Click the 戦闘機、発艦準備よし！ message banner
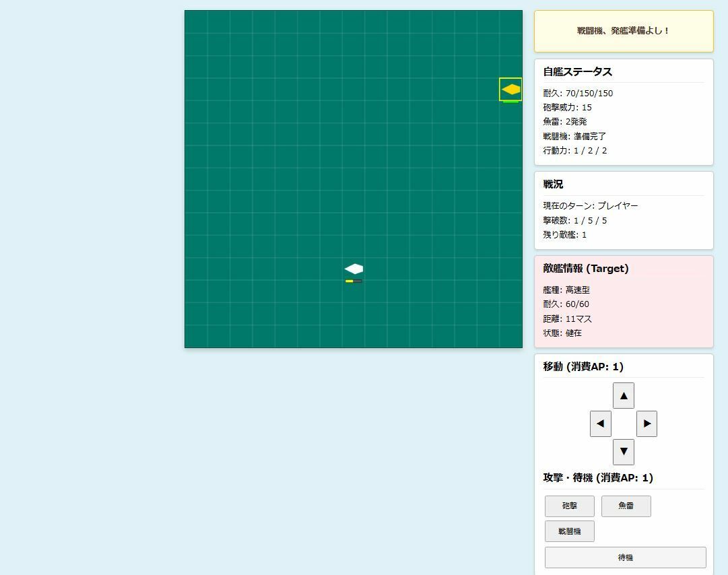The height and width of the screenshot is (575, 728). (623, 31)
